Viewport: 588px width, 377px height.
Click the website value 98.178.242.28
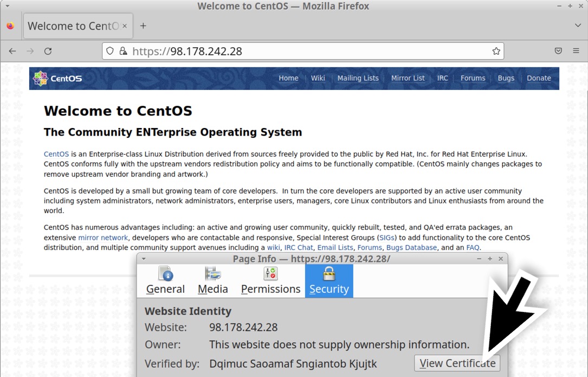pos(243,328)
